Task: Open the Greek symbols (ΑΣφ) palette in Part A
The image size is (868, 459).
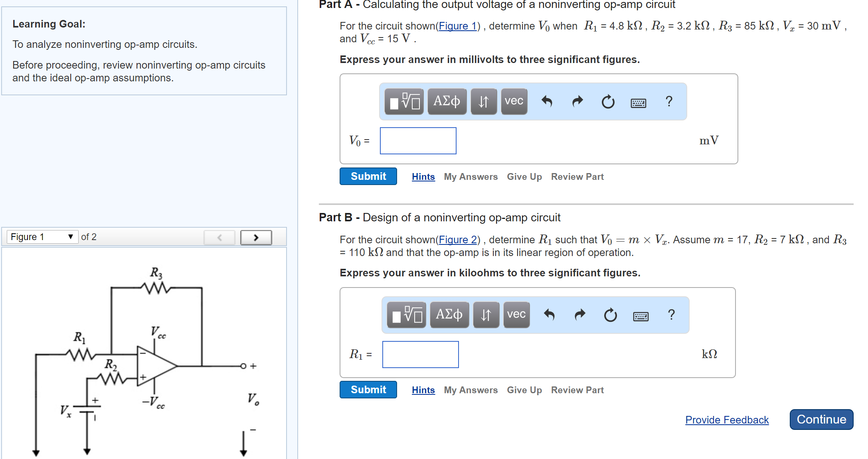Action: point(447,102)
